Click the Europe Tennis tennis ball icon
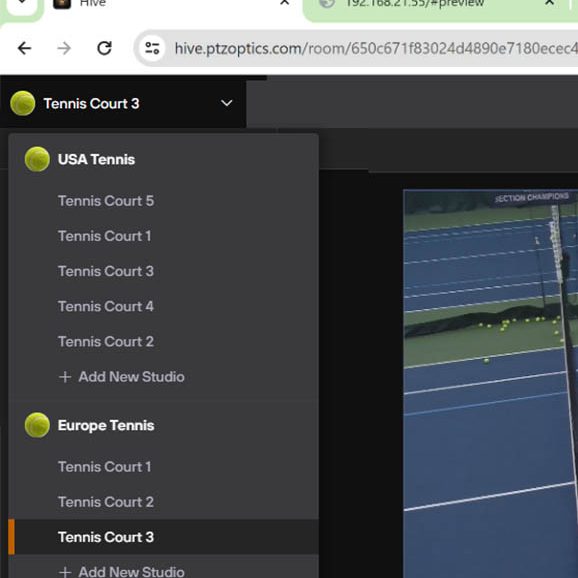Image resolution: width=578 pixels, height=578 pixels. coord(37,425)
